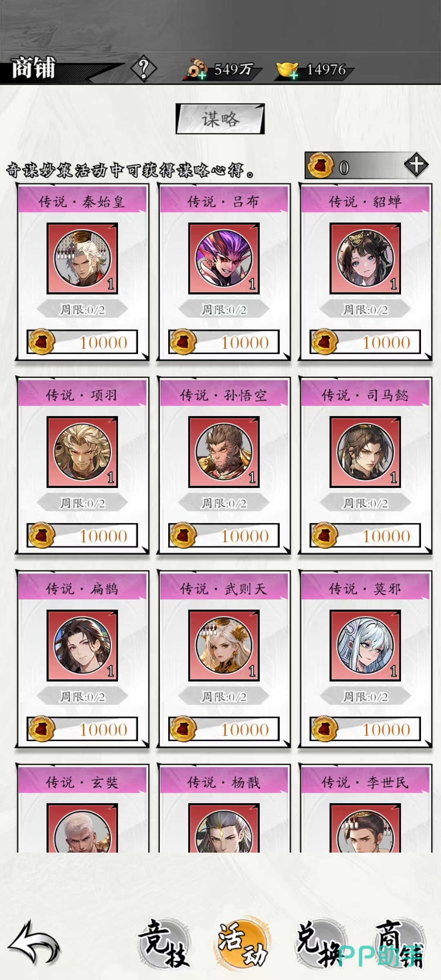This screenshot has width=441, height=980.
Task: Buy 项羽 for 10000 tokens
Action: (82, 535)
